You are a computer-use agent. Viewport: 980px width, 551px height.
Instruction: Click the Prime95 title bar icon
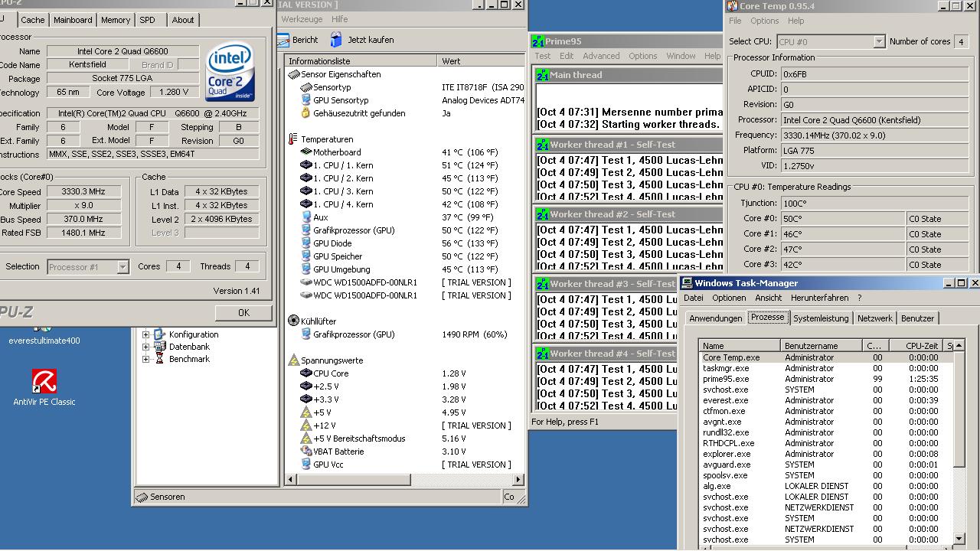click(x=538, y=41)
